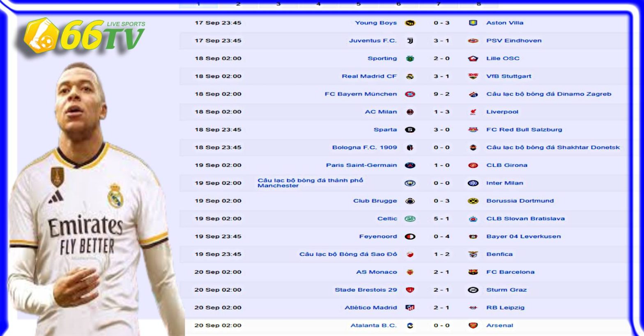Open the 66TV Live Sports logo
The width and height of the screenshot is (644, 336).
click(84, 37)
